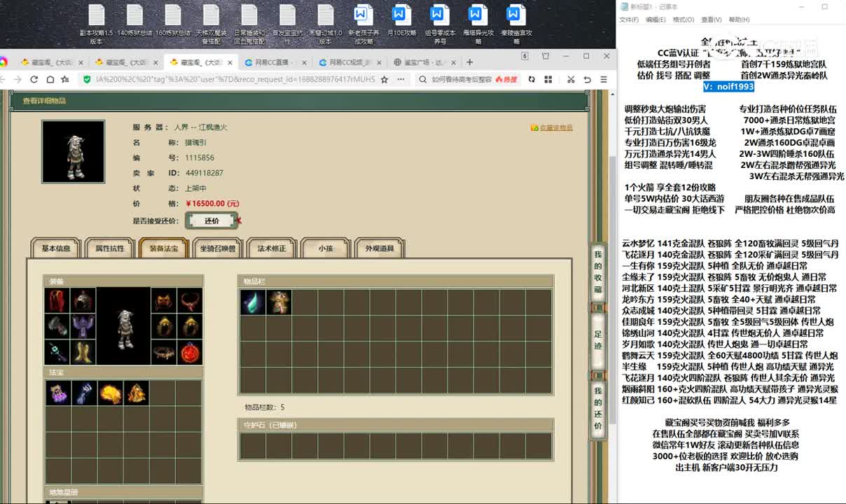Click the purple pouch talisman icon

(57, 393)
